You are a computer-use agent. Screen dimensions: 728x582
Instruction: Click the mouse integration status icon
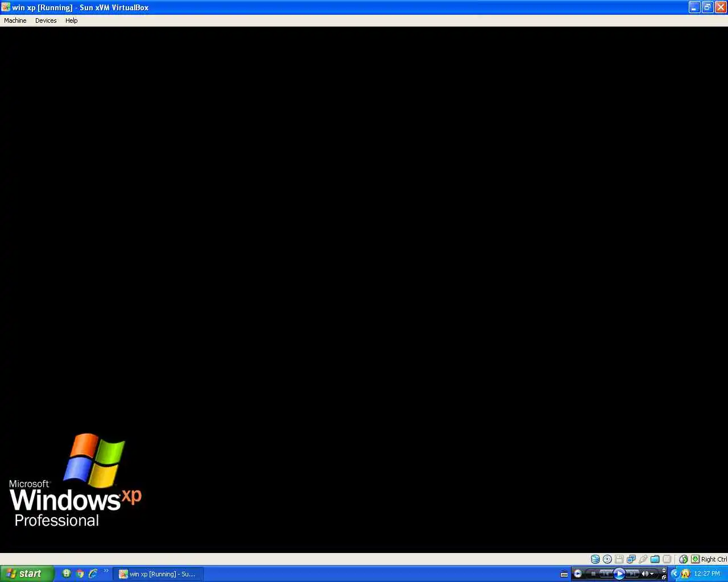(x=684, y=559)
